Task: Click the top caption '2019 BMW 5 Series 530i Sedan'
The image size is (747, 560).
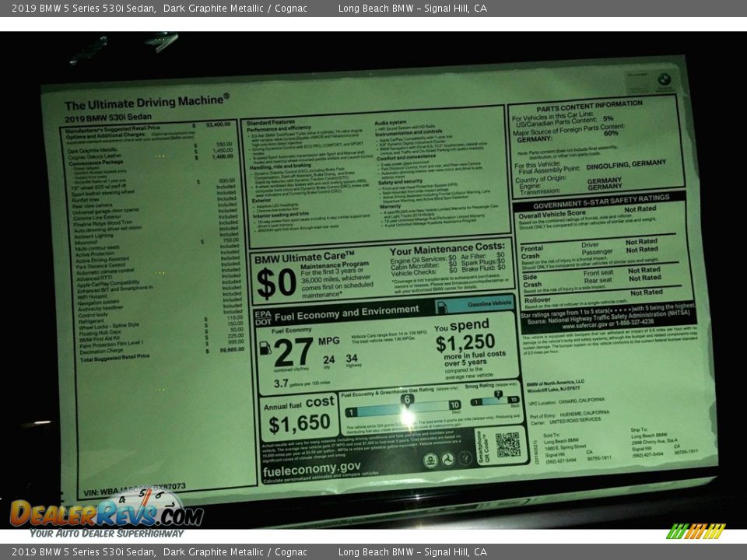Action: pyautogui.click(x=79, y=9)
